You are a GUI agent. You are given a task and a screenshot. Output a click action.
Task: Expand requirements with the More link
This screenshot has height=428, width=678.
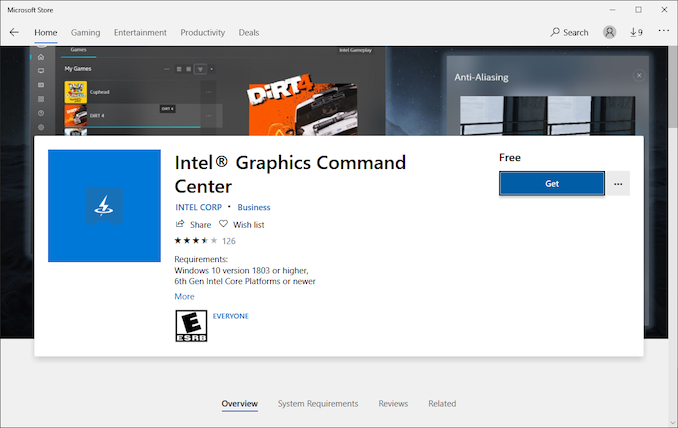(x=184, y=297)
